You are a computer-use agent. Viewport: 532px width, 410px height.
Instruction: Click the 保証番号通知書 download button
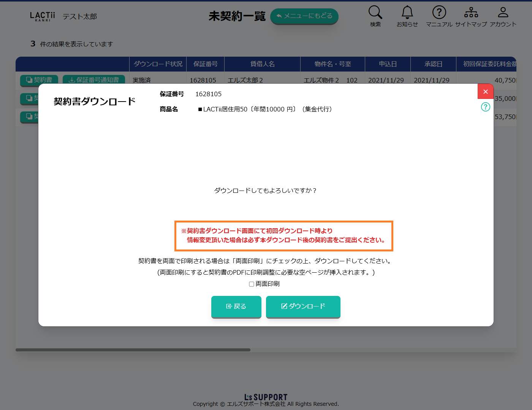(x=94, y=79)
